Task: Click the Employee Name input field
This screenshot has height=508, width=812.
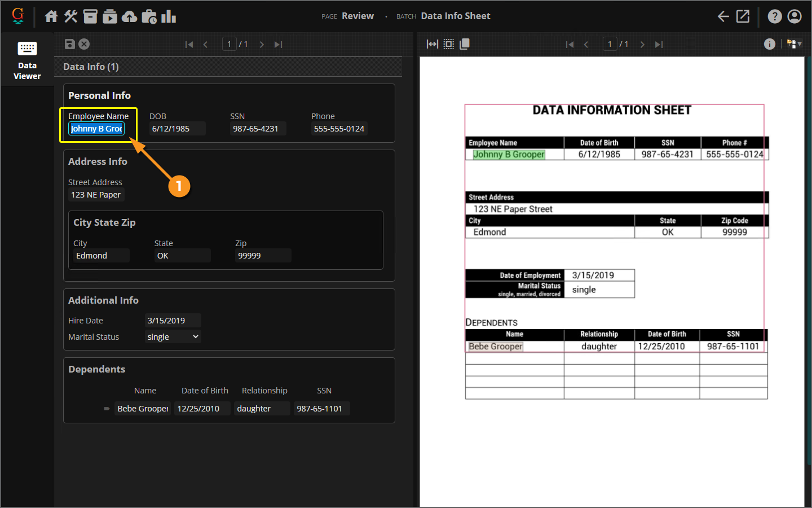Action: point(96,129)
